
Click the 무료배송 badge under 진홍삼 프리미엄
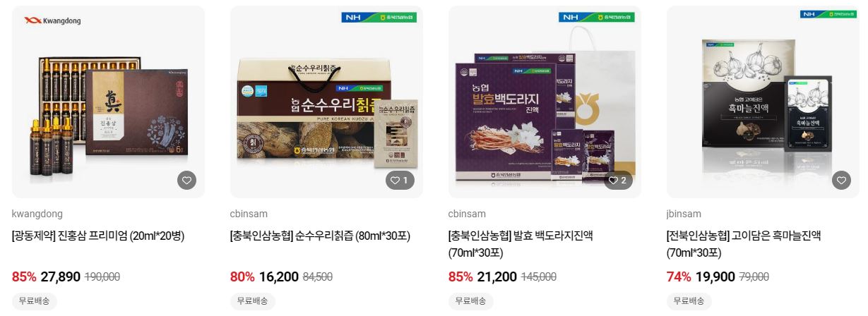tap(35, 301)
